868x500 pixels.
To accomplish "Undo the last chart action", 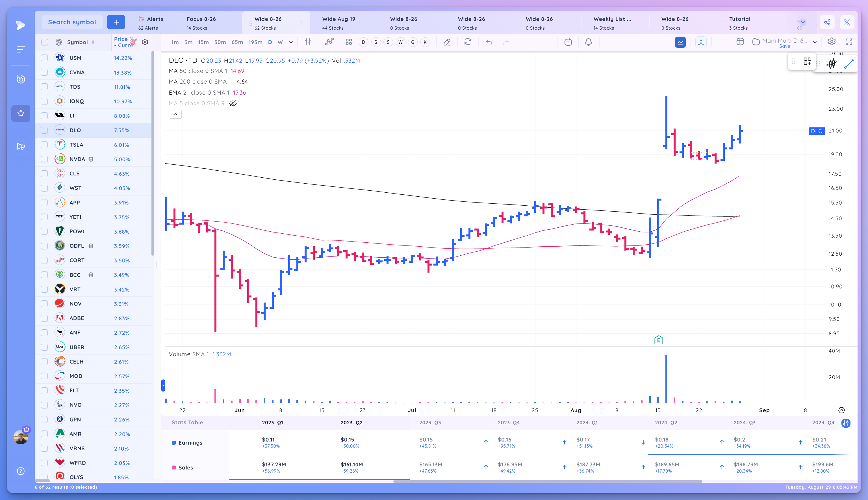I will 489,42.
